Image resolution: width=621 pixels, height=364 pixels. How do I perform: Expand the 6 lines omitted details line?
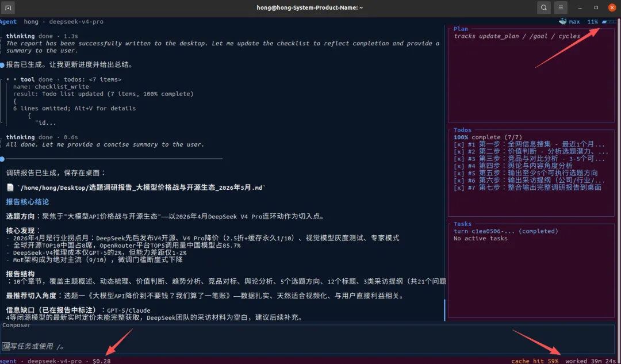74,109
